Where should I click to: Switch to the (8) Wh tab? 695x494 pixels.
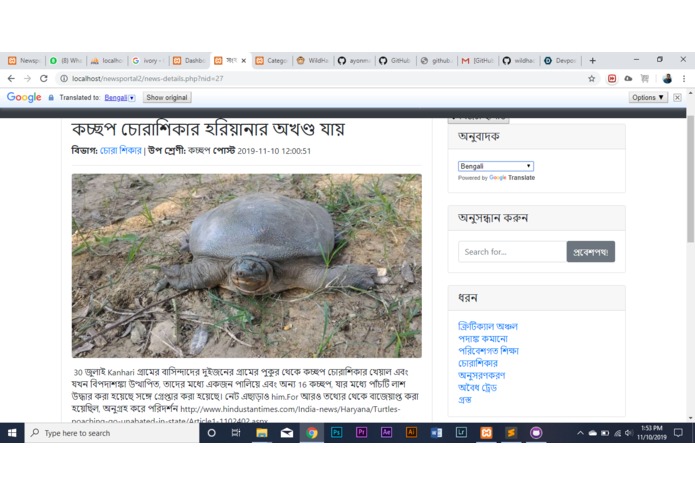[x=66, y=61]
